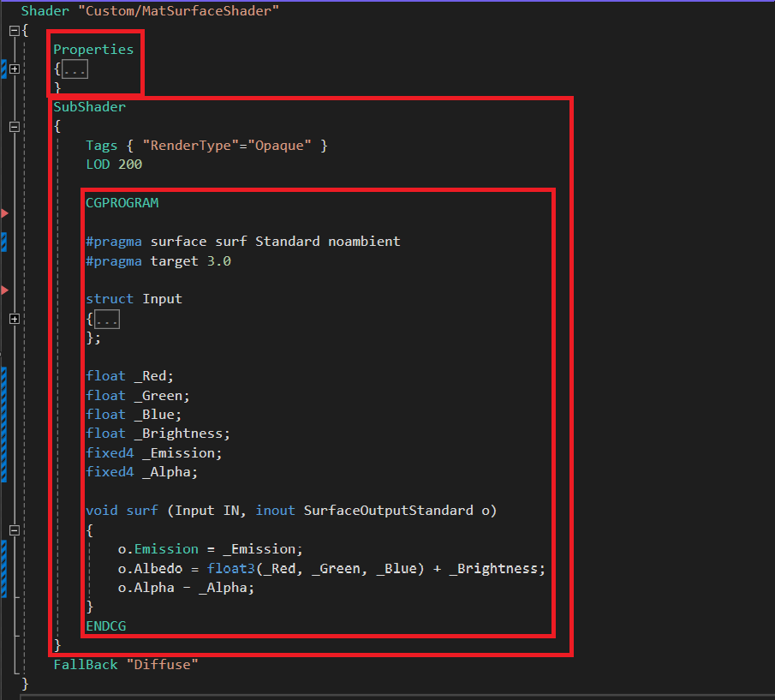Click the ENDCG keyword

pyautogui.click(x=106, y=626)
